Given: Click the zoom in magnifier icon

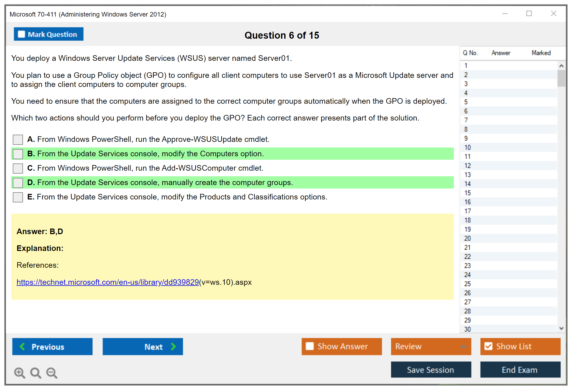Looking at the screenshot, I should coord(19,373).
